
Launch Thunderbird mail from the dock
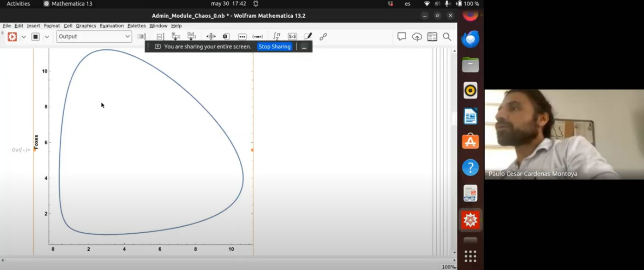coord(470,39)
